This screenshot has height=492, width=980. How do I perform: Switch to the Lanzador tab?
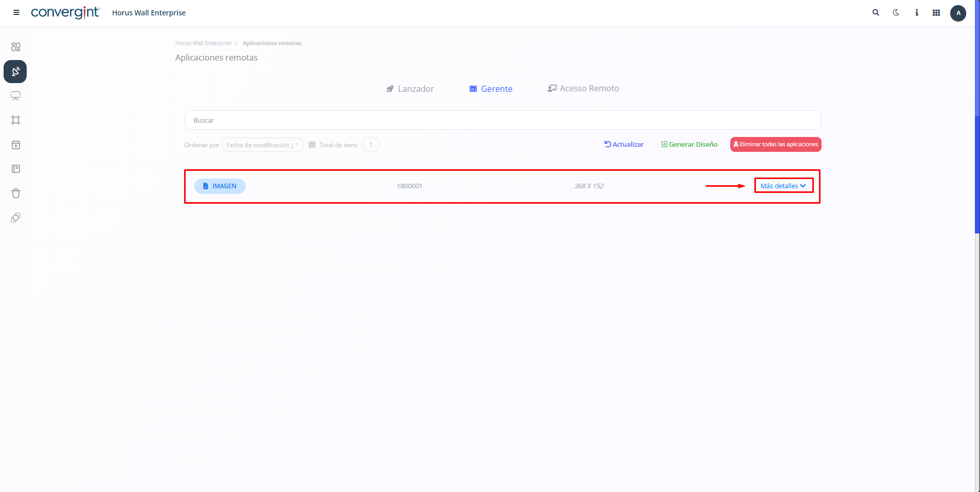pos(410,89)
